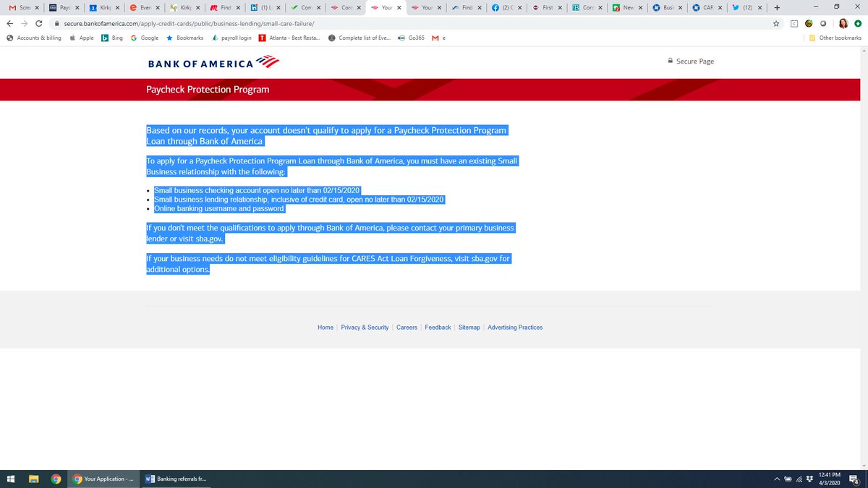Open a new browser tab
The width and height of the screenshot is (868, 488).
point(777,8)
